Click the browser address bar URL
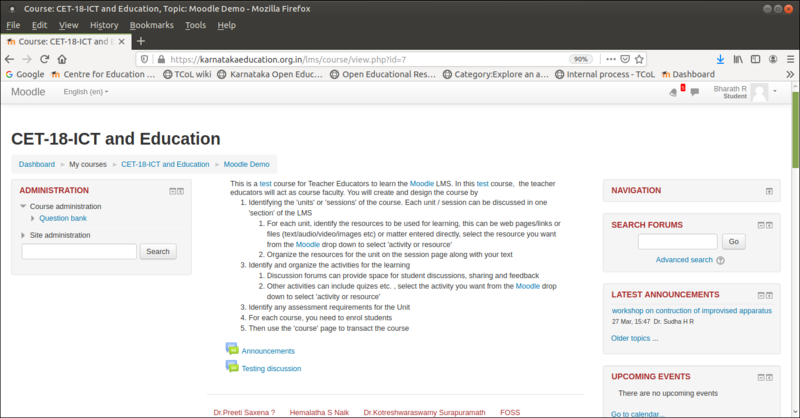This screenshot has width=800, height=418. coord(288,59)
